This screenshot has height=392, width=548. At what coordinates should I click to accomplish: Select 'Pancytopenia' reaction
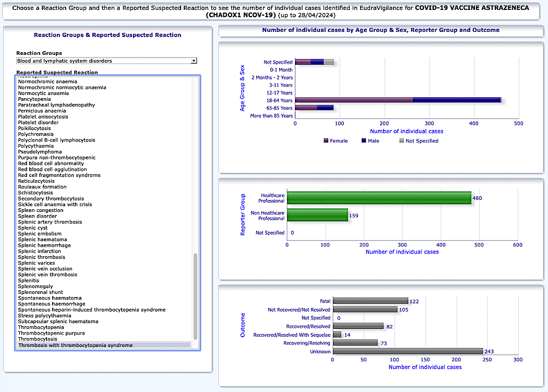coord(34,99)
